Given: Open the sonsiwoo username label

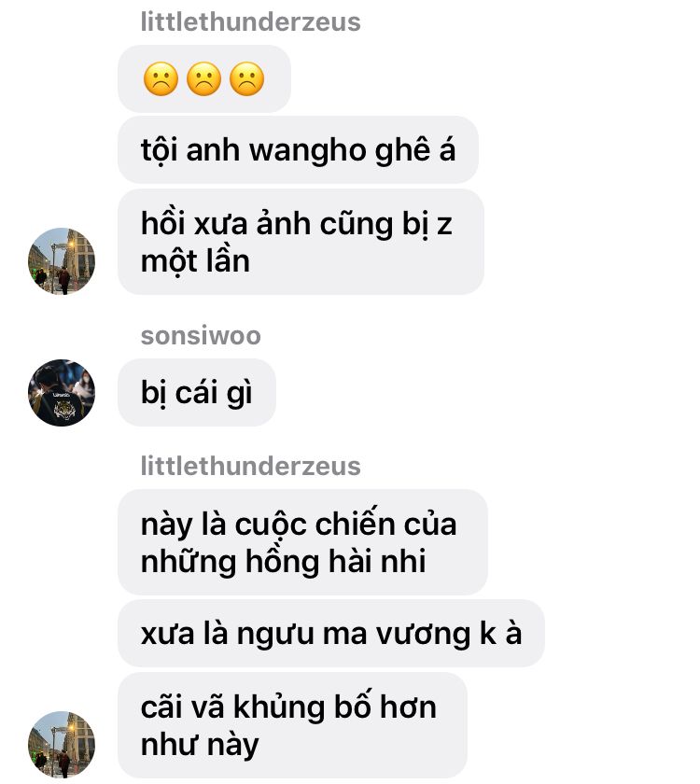Looking at the screenshot, I should (x=201, y=335).
